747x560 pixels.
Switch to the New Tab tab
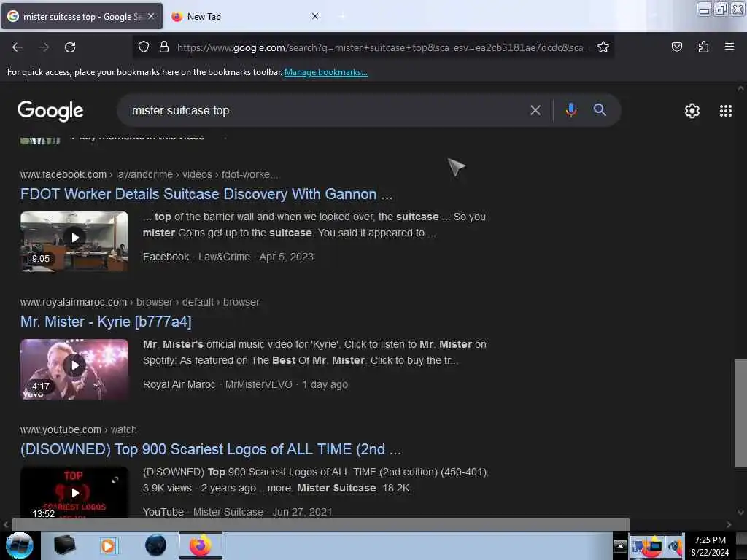pos(244,17)
